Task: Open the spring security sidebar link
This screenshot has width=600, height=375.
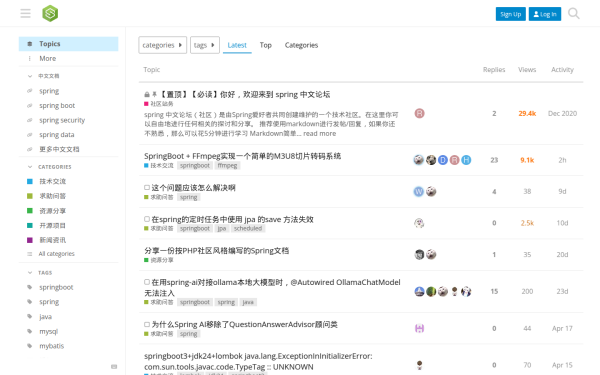Action: tap(62, 120)
